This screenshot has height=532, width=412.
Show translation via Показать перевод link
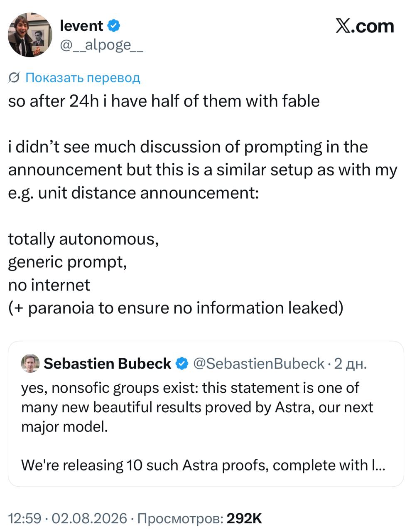point(83,78)
